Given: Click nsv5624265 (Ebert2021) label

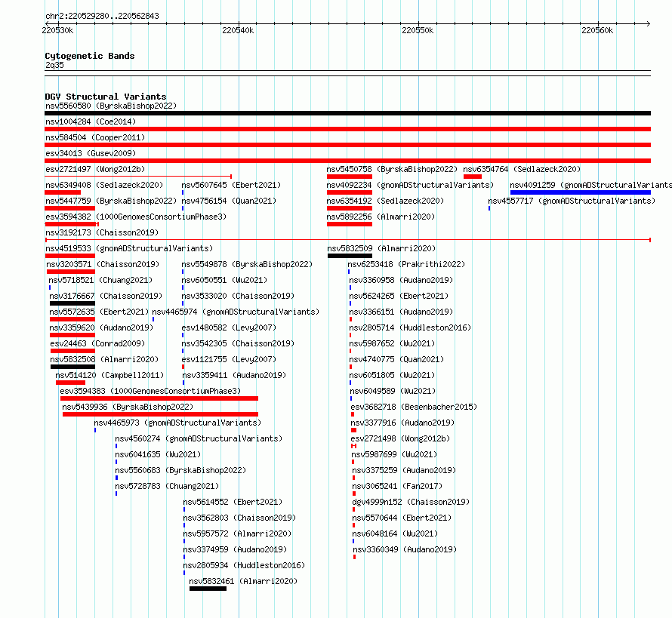Looking at the screenshot, I should click(399, 296).
